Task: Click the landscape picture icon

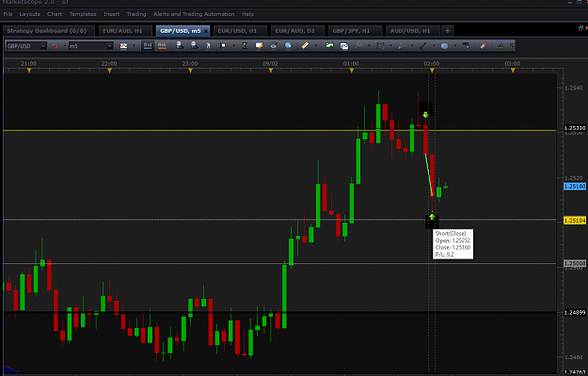Action: point(329,45)
